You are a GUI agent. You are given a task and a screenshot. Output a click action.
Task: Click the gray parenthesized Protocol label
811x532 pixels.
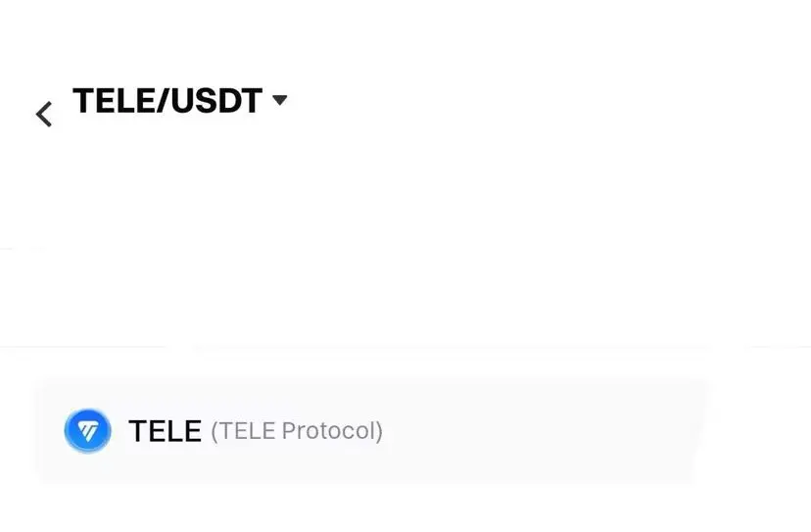click(297, 431)
